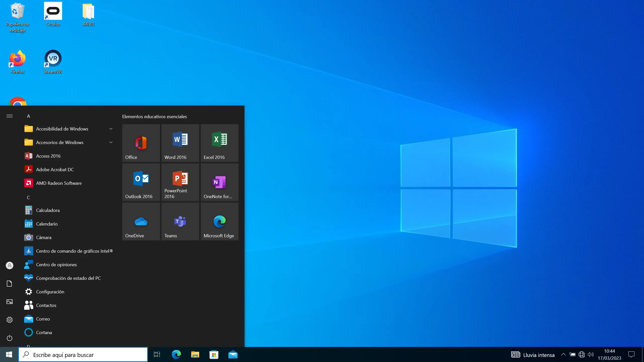The image size is (644, 362).
Task: Open the notification center
Action: (x=631, y=355)
